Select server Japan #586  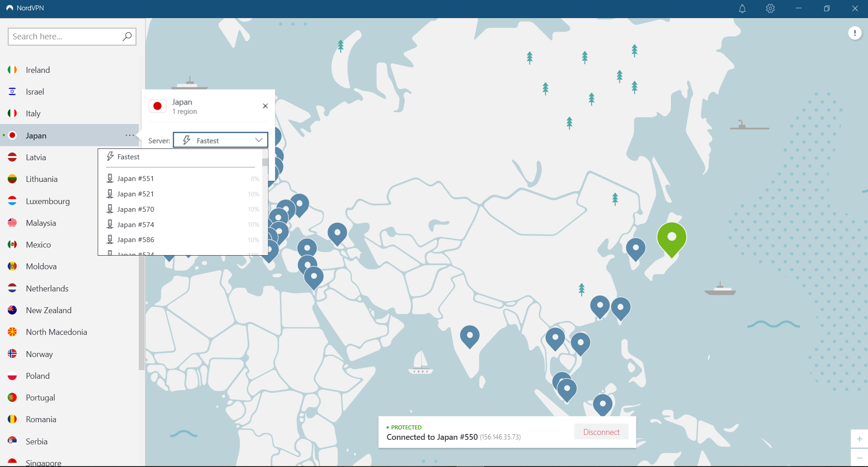click(180, 240)
